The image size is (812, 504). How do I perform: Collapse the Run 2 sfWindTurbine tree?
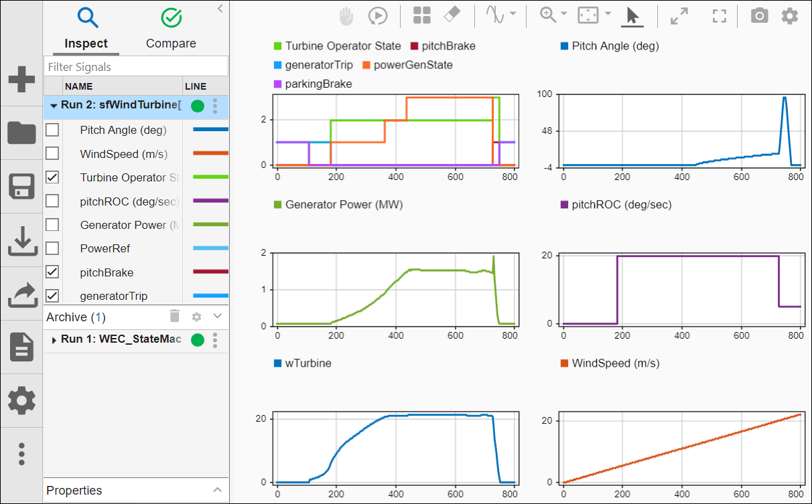[x=54, y=106]
